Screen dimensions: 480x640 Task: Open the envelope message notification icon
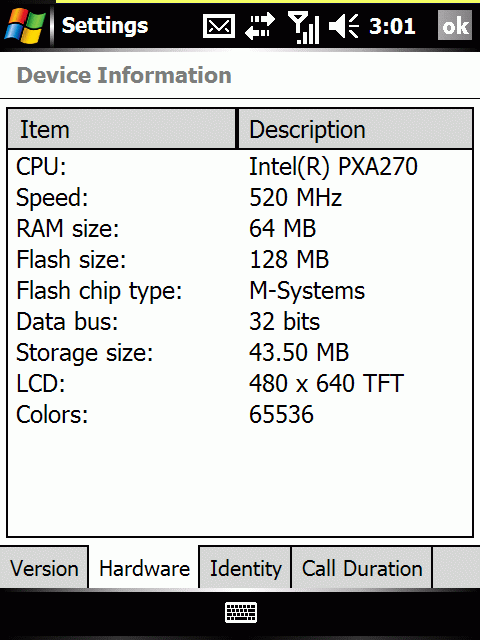[x=219, y=27]
